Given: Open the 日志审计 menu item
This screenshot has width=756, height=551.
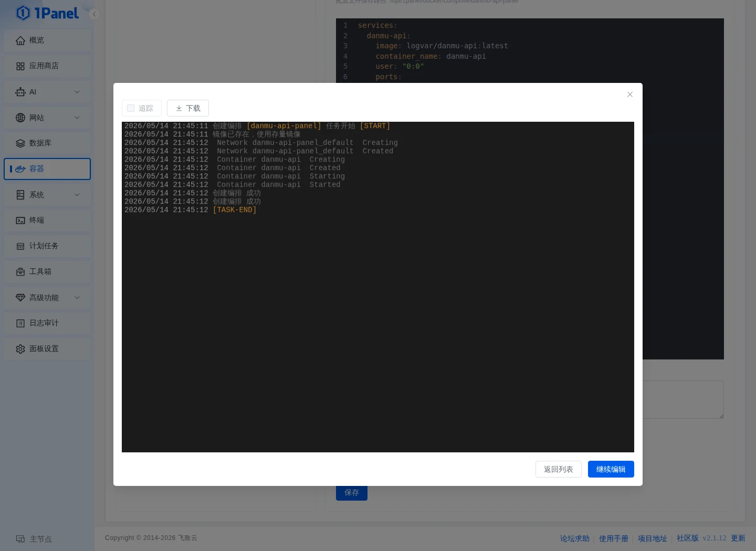Looking at the screenshot, I should [x=47, y=323].
